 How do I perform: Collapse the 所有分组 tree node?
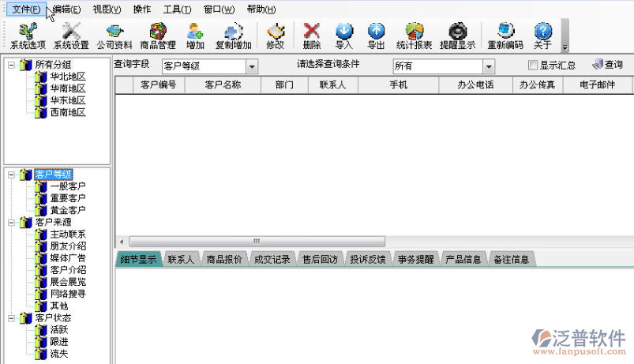tap(11, 65)
